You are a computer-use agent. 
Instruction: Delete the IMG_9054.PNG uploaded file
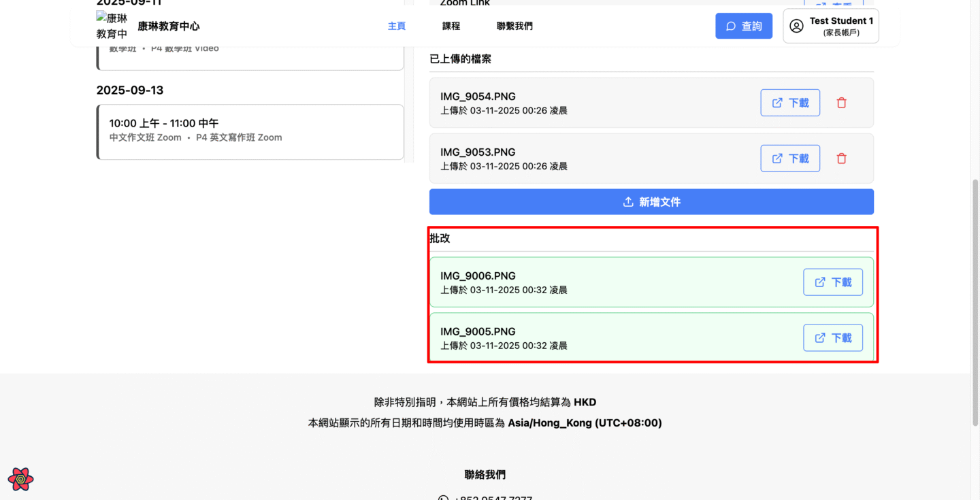[x=841, y=103]
